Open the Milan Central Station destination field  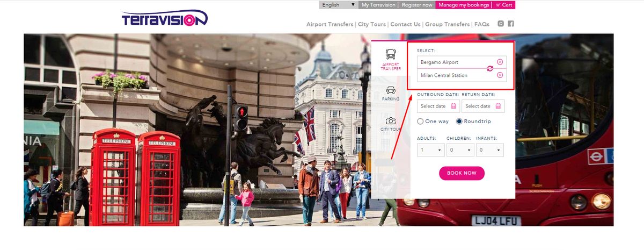click(x=461, y=75)
